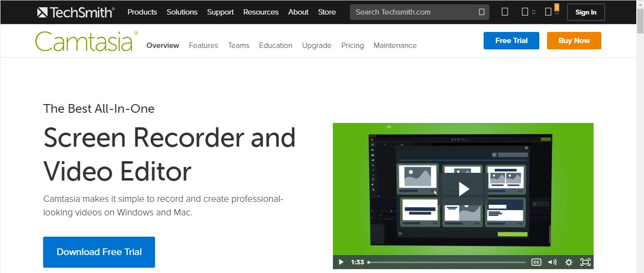This screenshot has width=644, height=273.
Task: Click the Camtasia logo
Action: pyautogui.click(x=87, y=42)
